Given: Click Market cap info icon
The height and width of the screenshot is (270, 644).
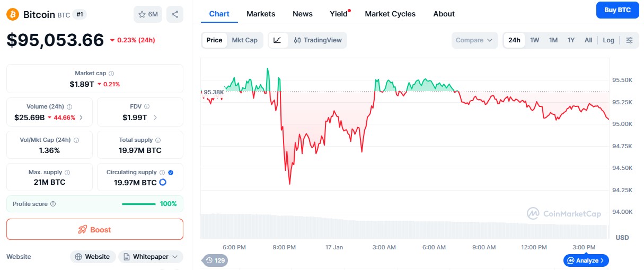Looking at the screenshot, I should point(111,74).
